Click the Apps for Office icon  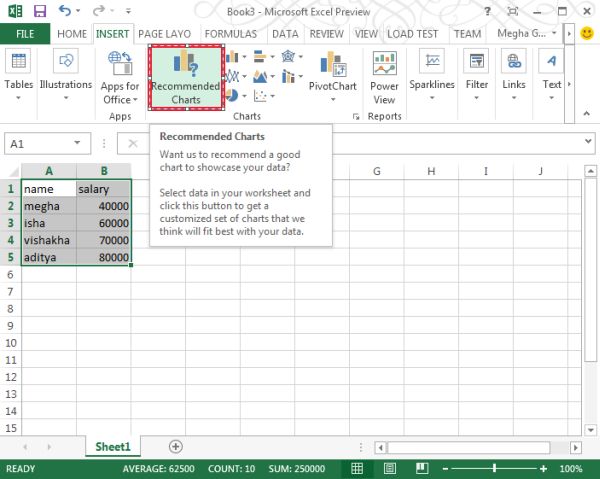(120, 64)
